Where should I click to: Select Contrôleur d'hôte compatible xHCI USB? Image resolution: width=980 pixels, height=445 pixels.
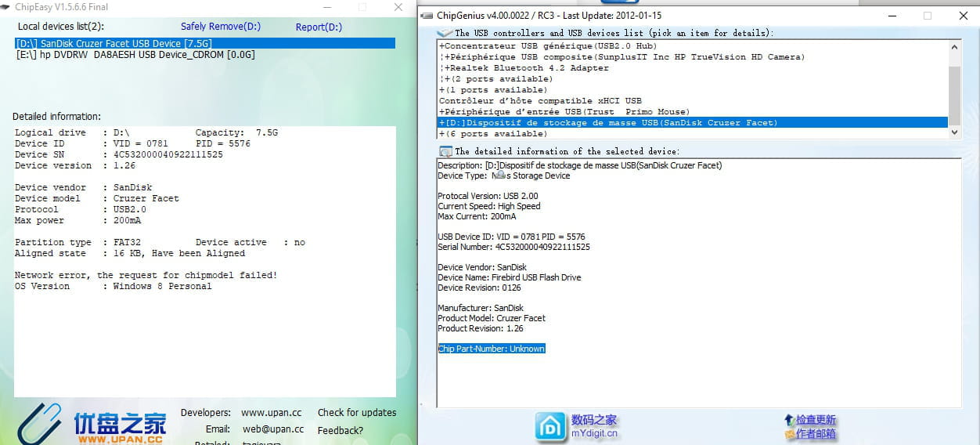tap(540, 101)
